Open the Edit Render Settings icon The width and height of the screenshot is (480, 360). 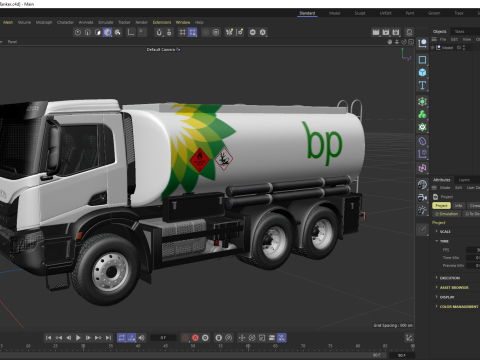click(396, 32)
